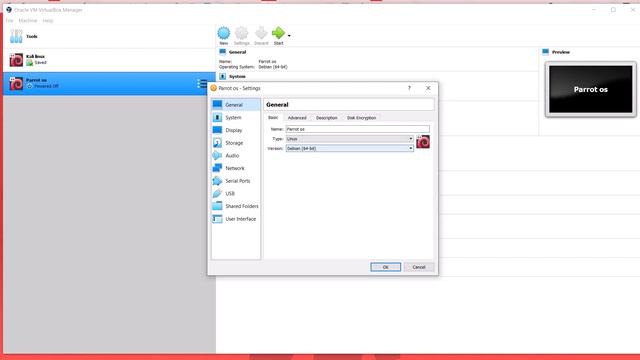Open the Shared Folders settings category
Image resolution: width=640 pixels, height=360 pixels.
point(236,206)
